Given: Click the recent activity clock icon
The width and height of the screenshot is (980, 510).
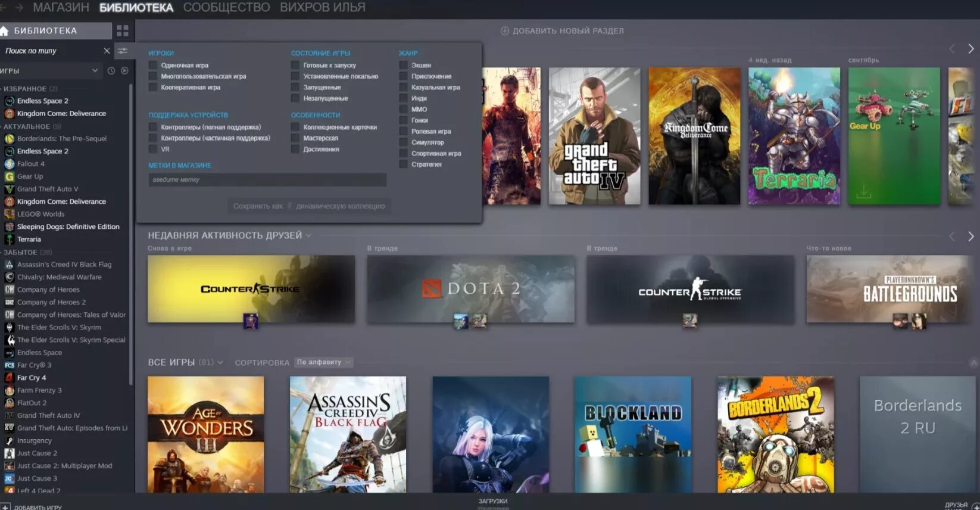Looking at the screenshot, I should click(x=111, y=70).
